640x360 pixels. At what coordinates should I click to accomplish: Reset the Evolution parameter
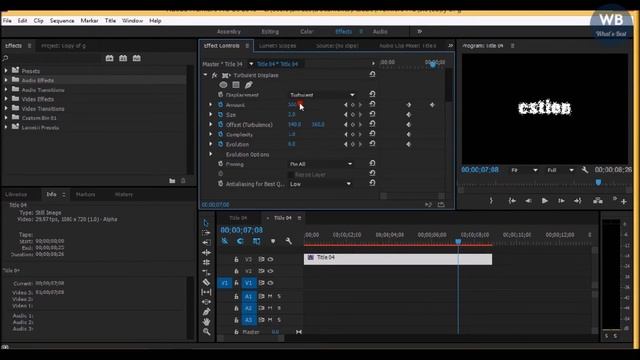point(372,144)
